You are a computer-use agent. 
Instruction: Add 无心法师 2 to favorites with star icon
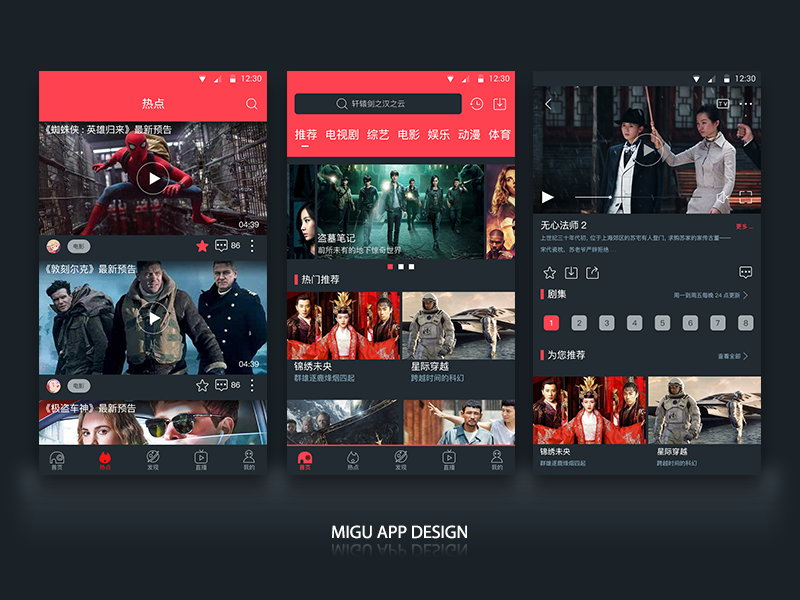pyautogui.click(x=549, y=271)
